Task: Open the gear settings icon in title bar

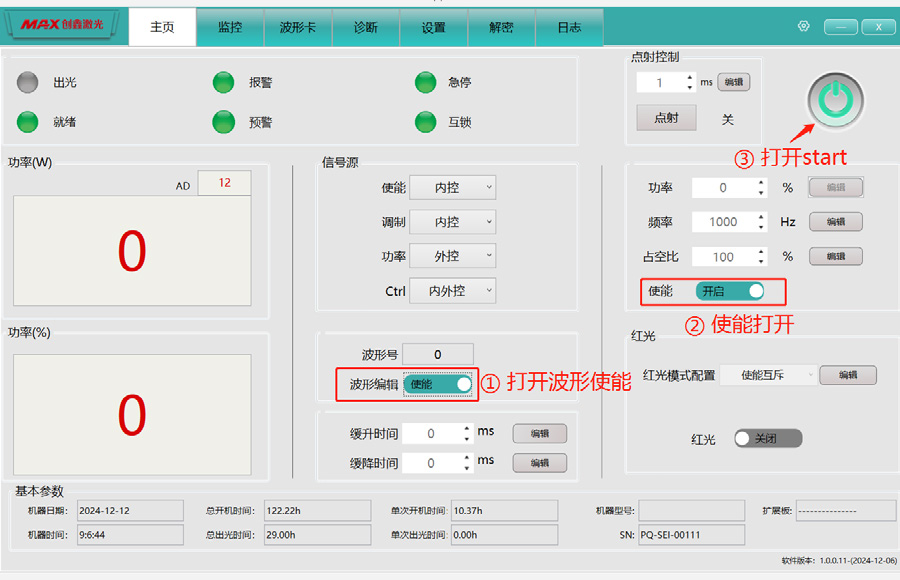Action: pos(804,26)
